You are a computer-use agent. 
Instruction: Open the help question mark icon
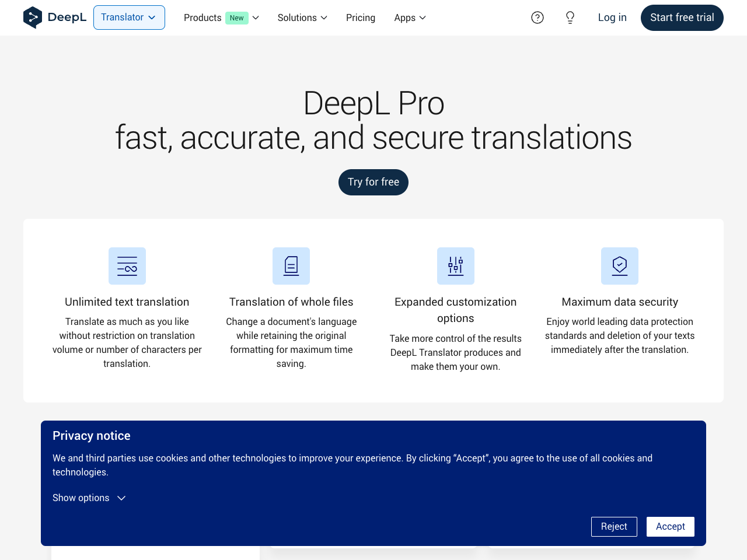tap(537, 17)
